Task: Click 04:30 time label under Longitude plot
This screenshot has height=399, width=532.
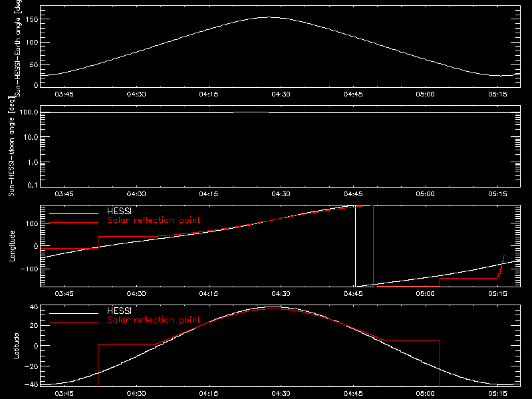Action: (x=281, y=294)
